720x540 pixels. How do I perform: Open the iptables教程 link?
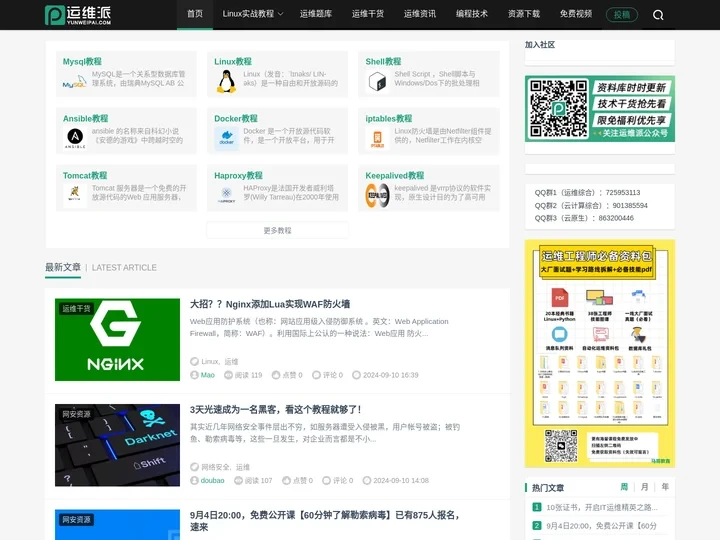point(388,118)
